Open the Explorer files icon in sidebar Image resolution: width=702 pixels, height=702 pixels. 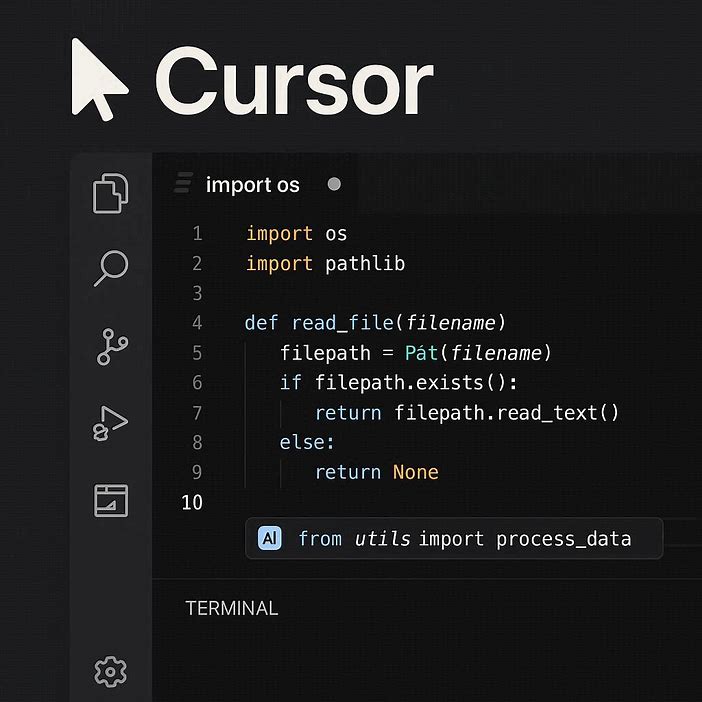click(x=111, y=193)
